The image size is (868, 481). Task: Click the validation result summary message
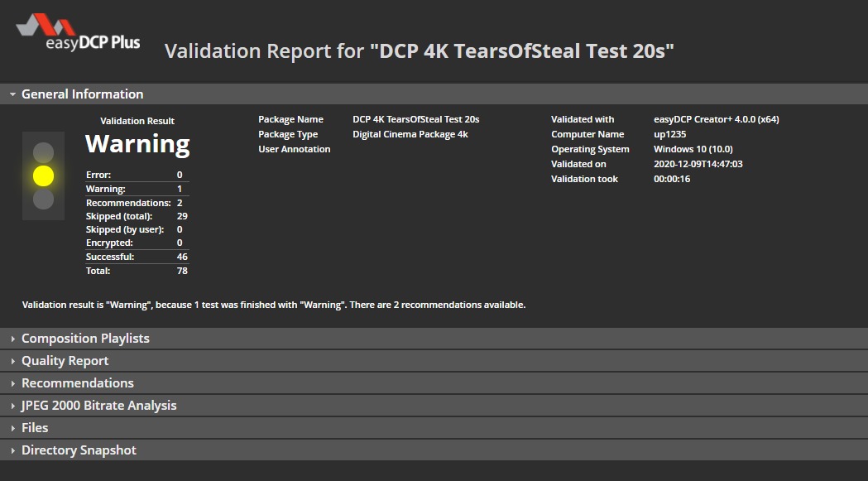273,305
